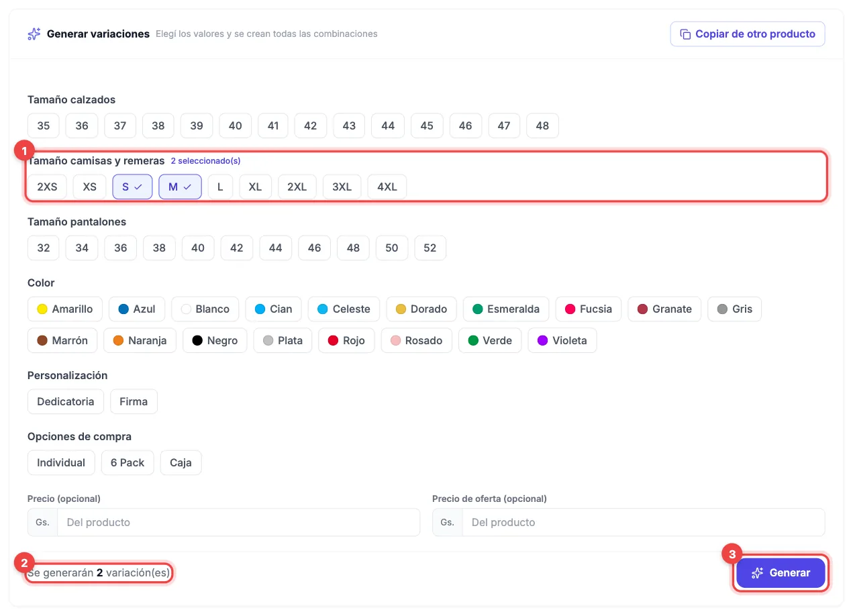Choose the Dedicatoria personalization option
The width and height of the screenshot is (853, 616).
pos(66,402)
